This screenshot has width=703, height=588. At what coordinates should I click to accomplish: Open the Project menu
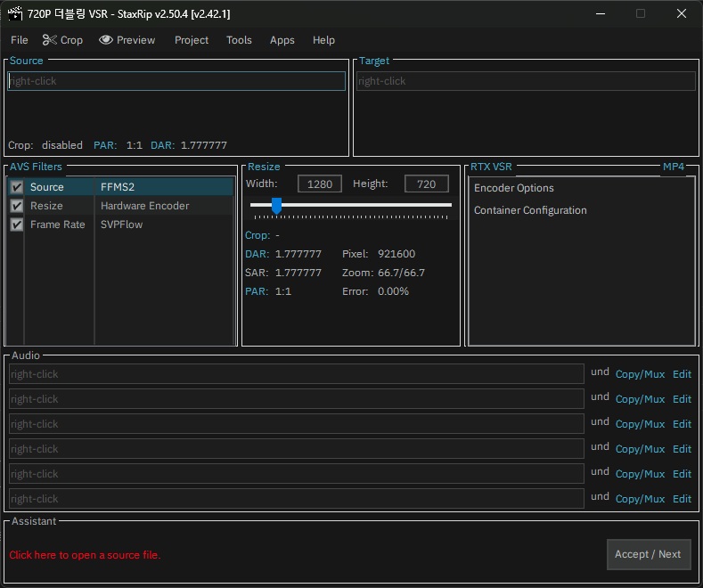192,40
